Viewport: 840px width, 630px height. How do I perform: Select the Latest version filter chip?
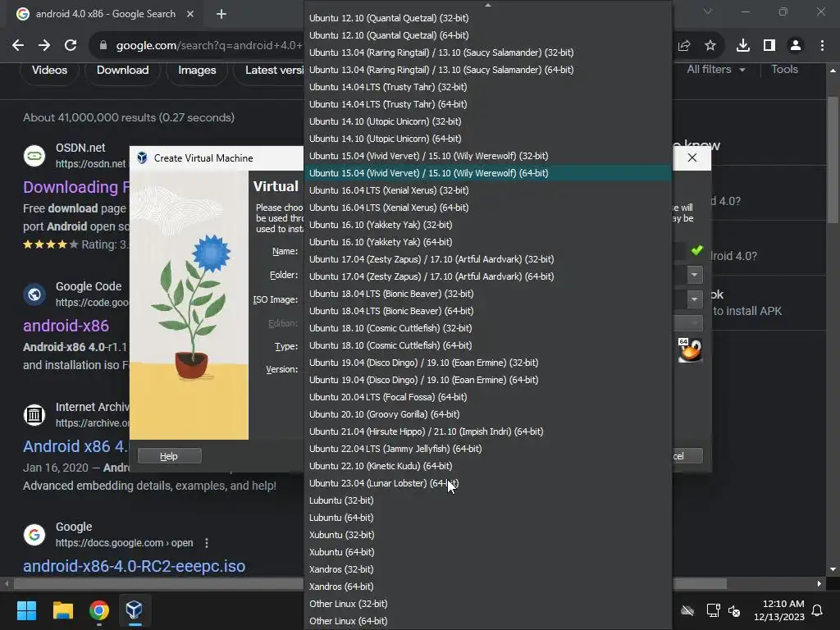[269, 71]
